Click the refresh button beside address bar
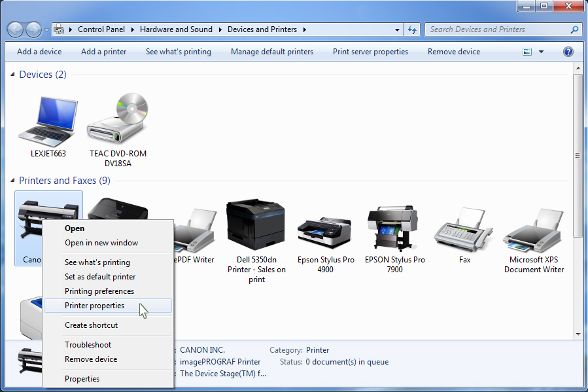The image size is (588, 392). [x=412, y=29]
